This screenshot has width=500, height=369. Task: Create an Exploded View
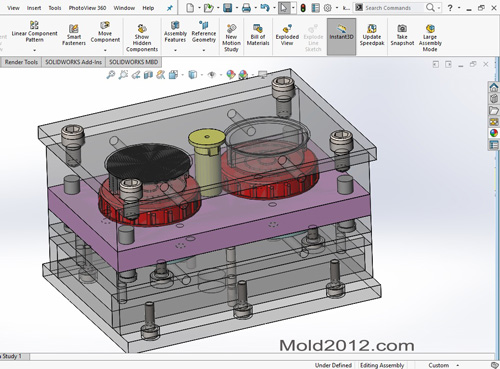pos(287,34)
